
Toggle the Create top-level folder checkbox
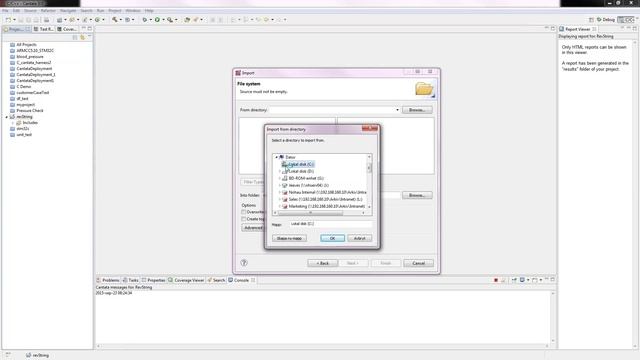pyautogui.click(x=244, y=219)
